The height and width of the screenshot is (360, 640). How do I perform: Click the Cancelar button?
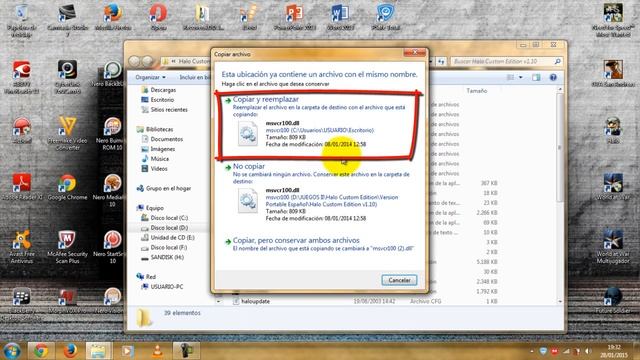[399, 280]
